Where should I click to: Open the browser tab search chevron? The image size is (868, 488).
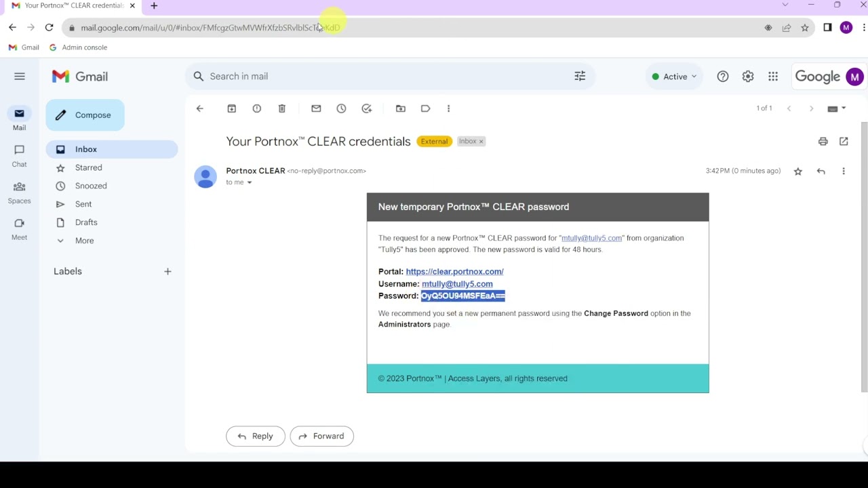(x=785, y=5)
